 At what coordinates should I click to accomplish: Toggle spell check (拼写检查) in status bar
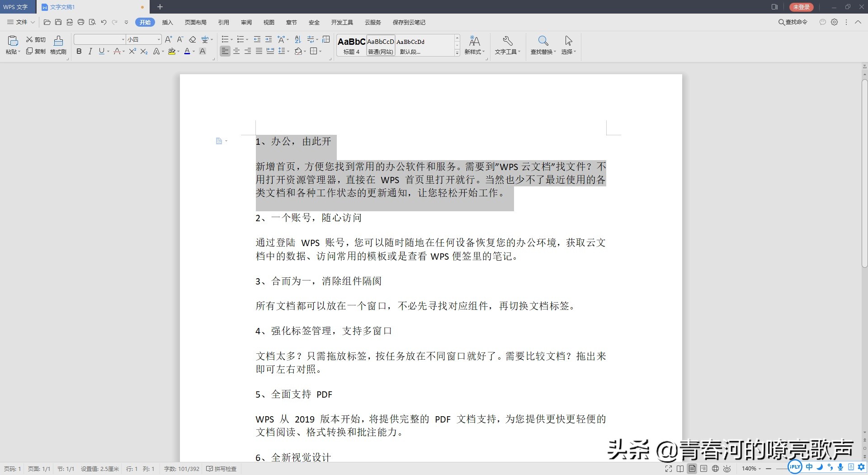[222, 469]
